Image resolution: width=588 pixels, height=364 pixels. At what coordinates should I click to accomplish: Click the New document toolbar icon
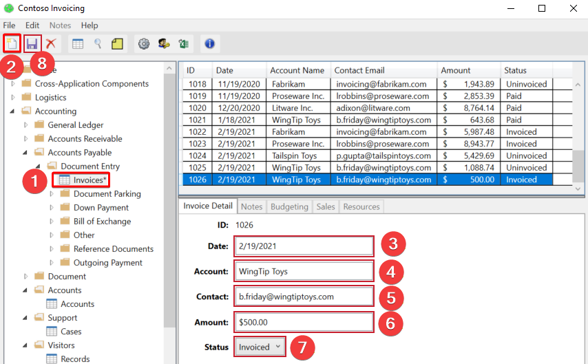pos(12,43)
